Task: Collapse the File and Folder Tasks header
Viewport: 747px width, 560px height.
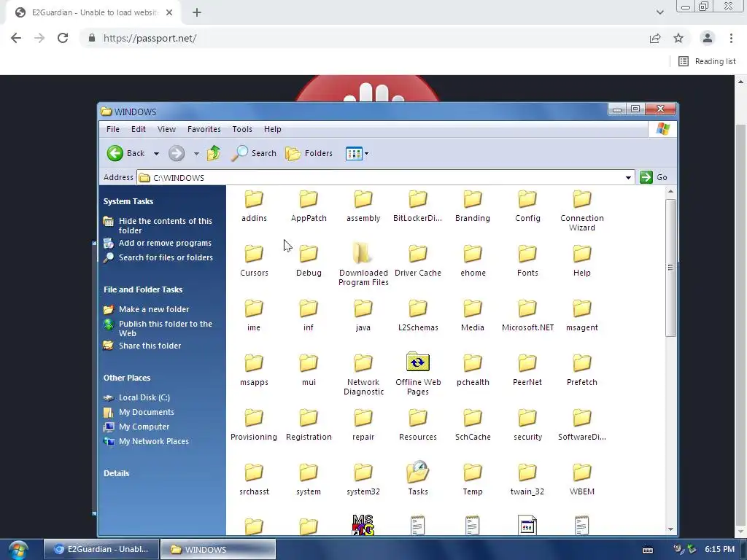Action: 143,289
